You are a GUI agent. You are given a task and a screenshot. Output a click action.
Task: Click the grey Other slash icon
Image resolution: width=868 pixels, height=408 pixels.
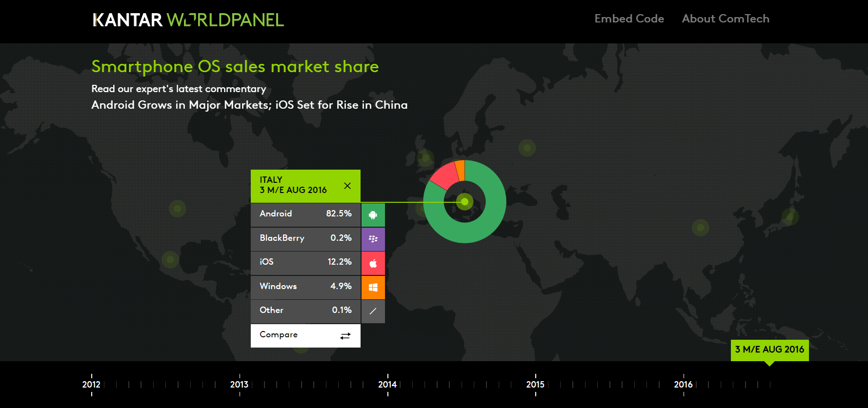click(x=373, y=311)
